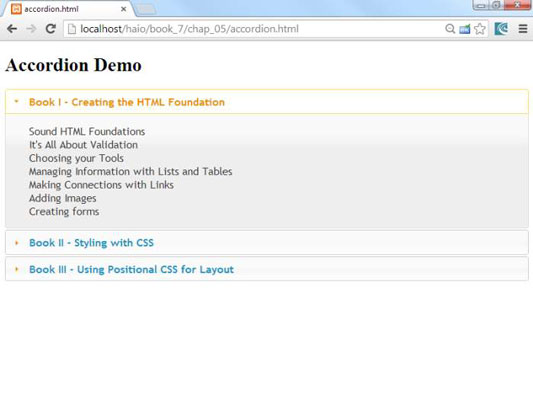Click the page icon in address bar
533x400 pixels.
click(72, 29)
